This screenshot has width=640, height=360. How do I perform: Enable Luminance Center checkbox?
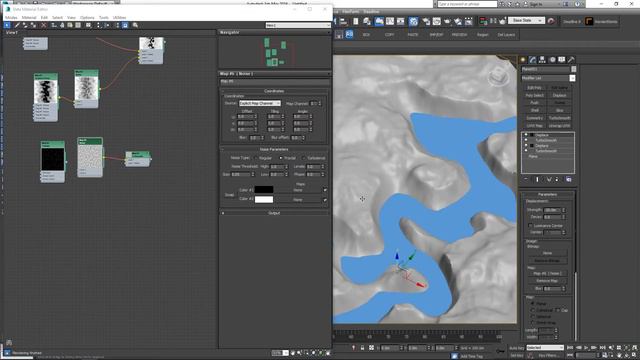530,226
